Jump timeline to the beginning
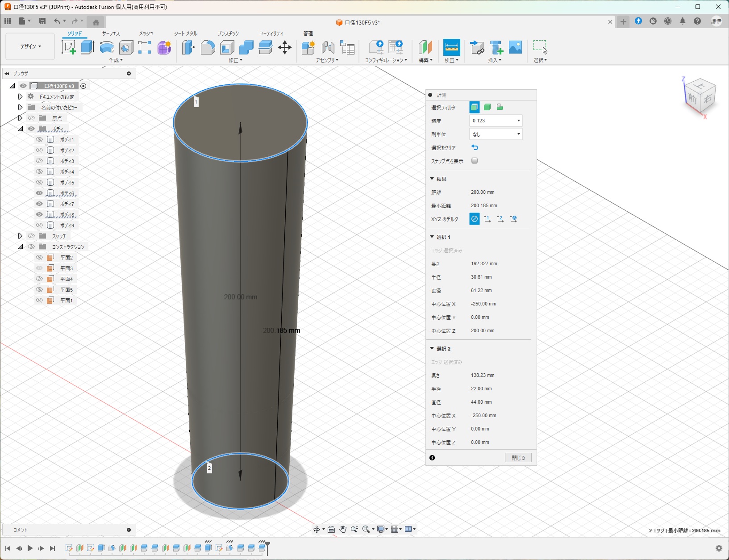This screenshot has width=729, height=560. click(x=8, y=548)
